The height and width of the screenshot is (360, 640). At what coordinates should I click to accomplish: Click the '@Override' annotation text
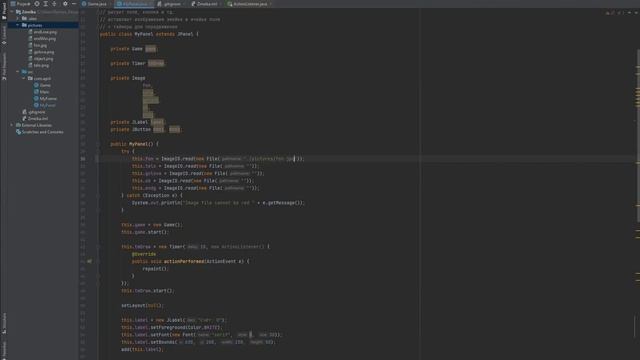pos(144,254)
